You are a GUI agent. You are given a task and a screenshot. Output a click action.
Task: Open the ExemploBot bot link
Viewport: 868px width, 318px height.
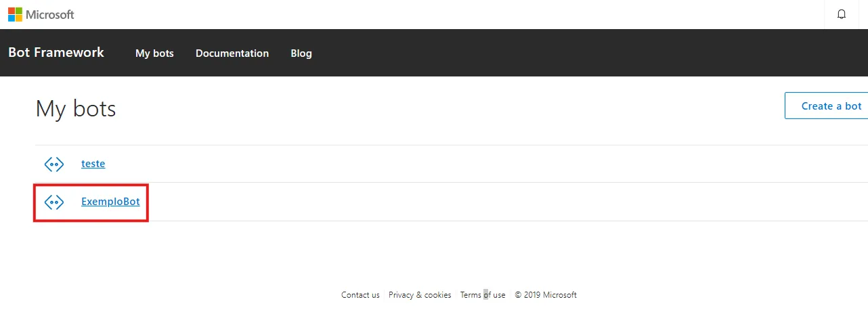point(110,201)
